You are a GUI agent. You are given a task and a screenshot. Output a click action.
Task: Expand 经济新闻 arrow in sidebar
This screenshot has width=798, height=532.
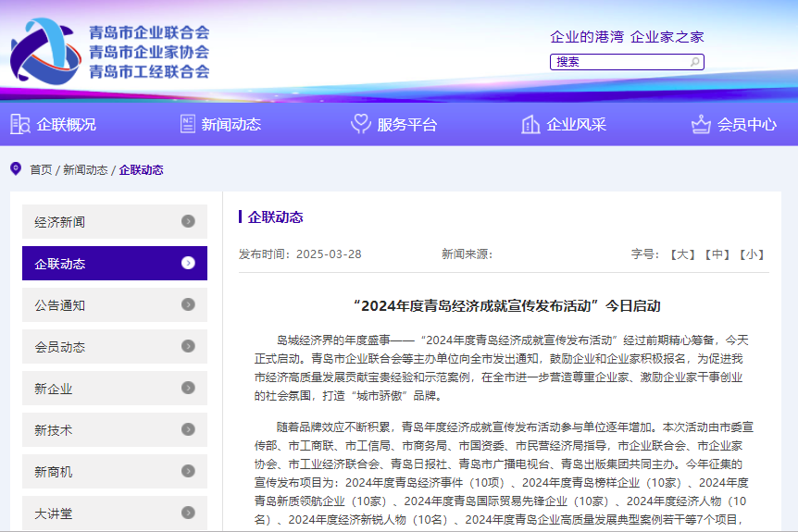tap(188, 221)
